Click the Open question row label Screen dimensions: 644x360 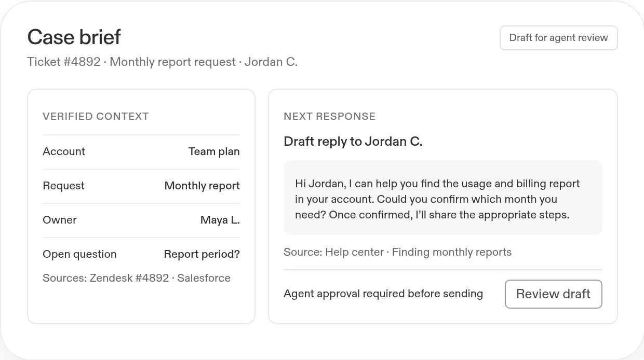pyautogui.click(x=79, y=254)
